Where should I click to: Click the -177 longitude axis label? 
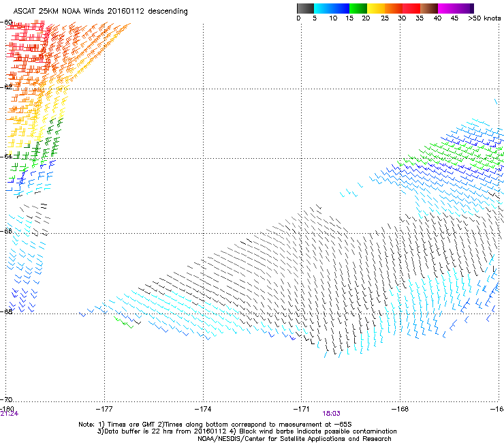[x=104, y=409]
